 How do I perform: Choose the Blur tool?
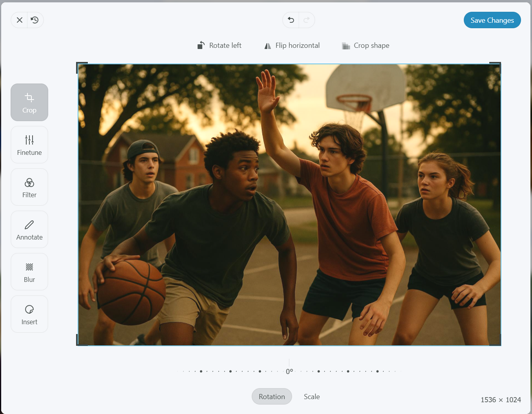click(x=29, y=272)
